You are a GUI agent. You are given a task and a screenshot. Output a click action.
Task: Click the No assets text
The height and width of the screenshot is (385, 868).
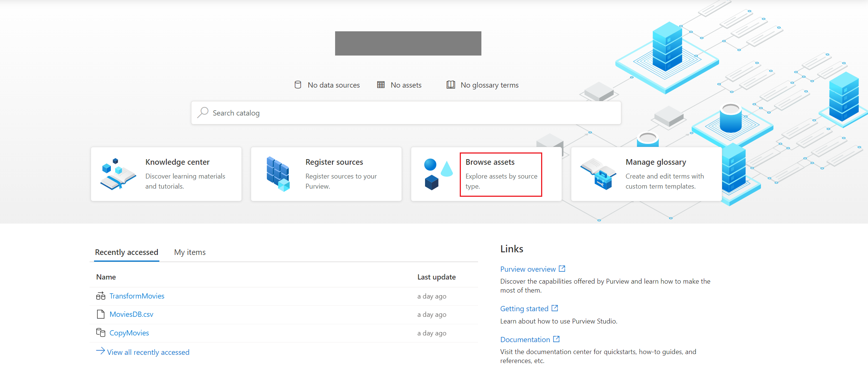point(406,85)
